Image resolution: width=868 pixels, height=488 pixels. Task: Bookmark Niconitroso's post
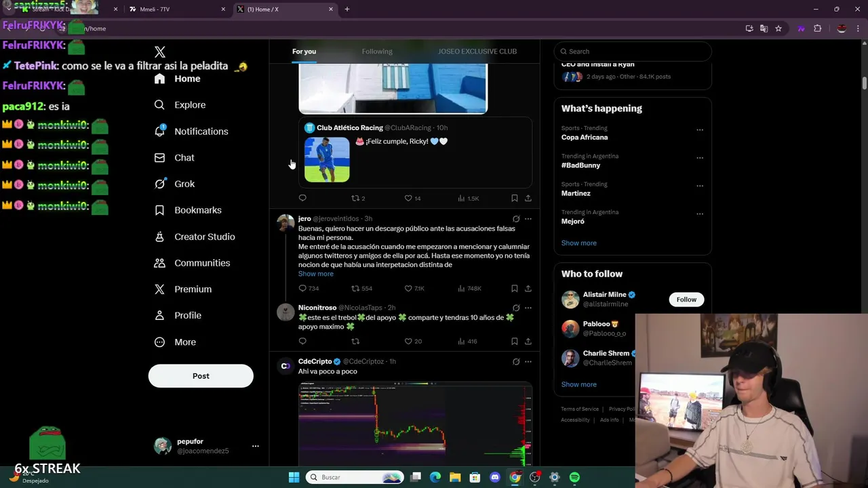point(515,342)
